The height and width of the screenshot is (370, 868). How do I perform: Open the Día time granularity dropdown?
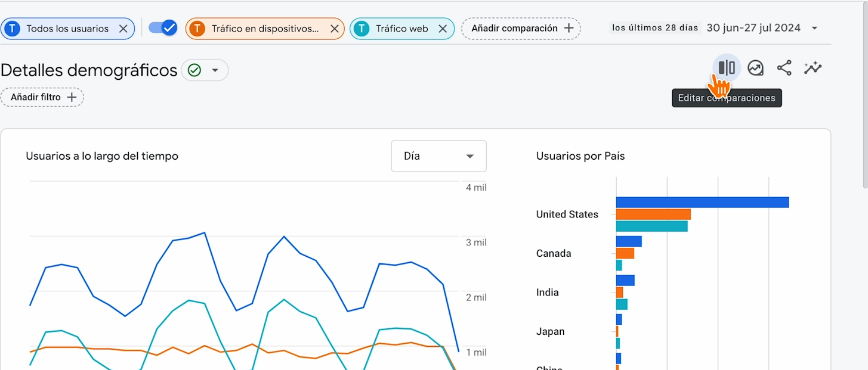pos(438,156)
